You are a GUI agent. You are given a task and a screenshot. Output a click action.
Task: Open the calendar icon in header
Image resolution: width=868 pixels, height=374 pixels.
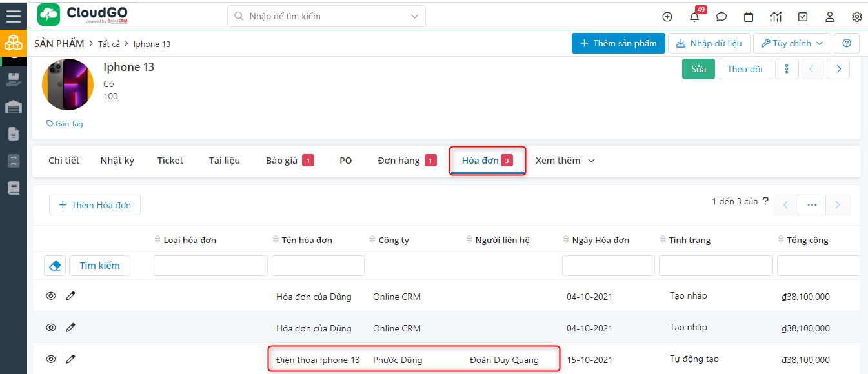[x=749, y=17]
